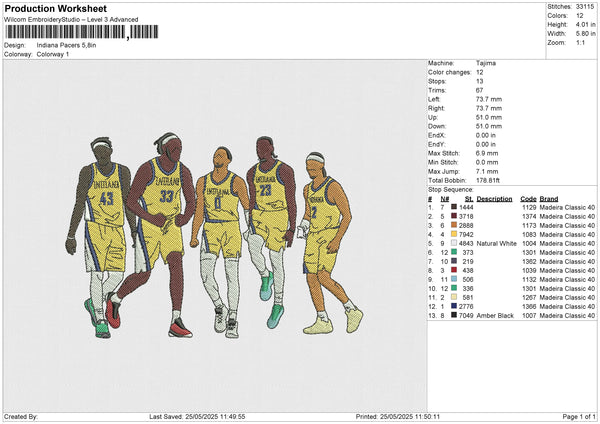600x424 pixels.
Task: Select the "Up:" label
Action: 433,117
